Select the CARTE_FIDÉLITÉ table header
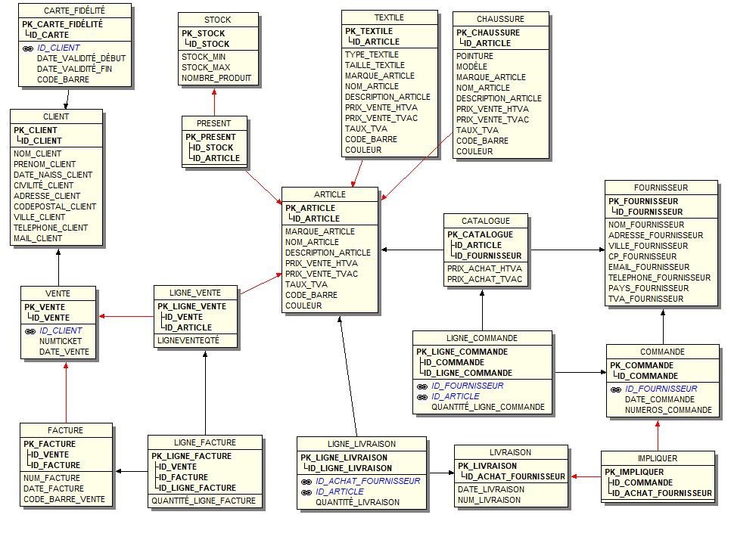756x549 pixels. click(75, 11)
